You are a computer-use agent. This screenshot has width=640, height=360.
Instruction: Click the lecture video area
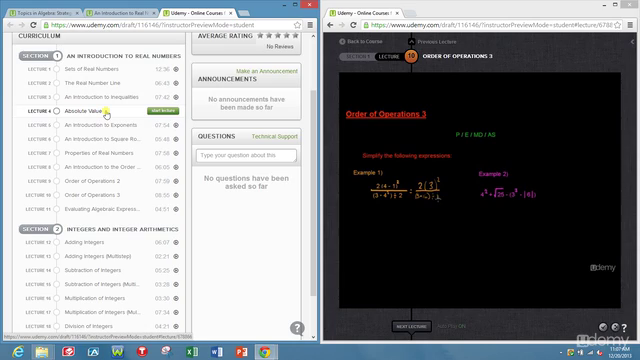(x=480, y=190)
